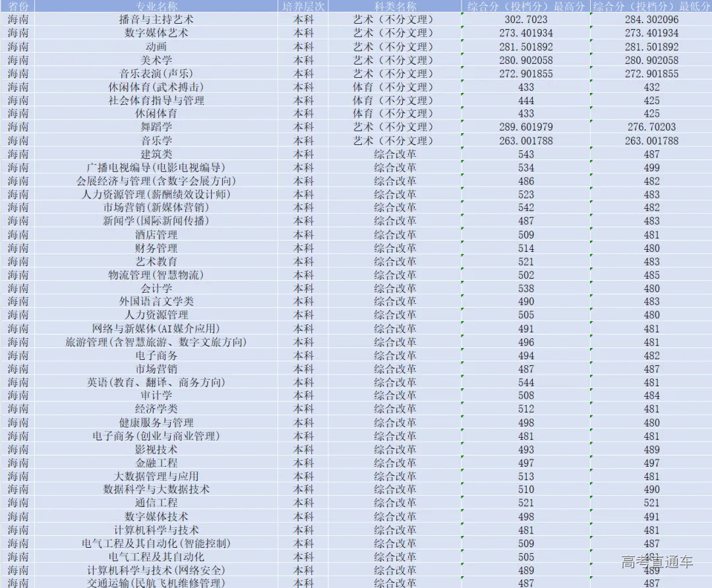This screenshot has width=712, height=588.
Task: Click the 培养层次 column header
Action: [x=303, y=6]
